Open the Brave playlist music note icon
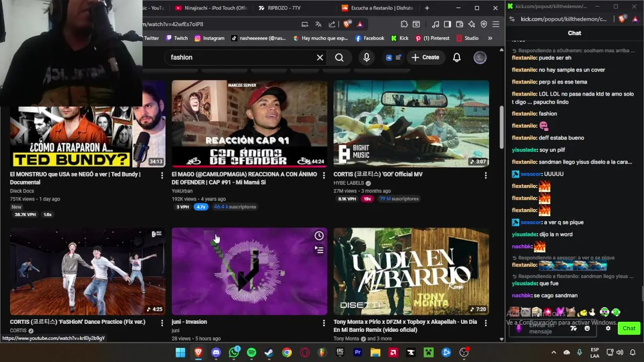 click(x=436, y=24)
